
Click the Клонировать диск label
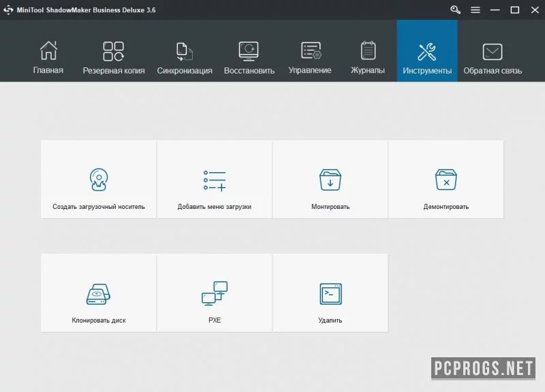[x=99, y=320]
